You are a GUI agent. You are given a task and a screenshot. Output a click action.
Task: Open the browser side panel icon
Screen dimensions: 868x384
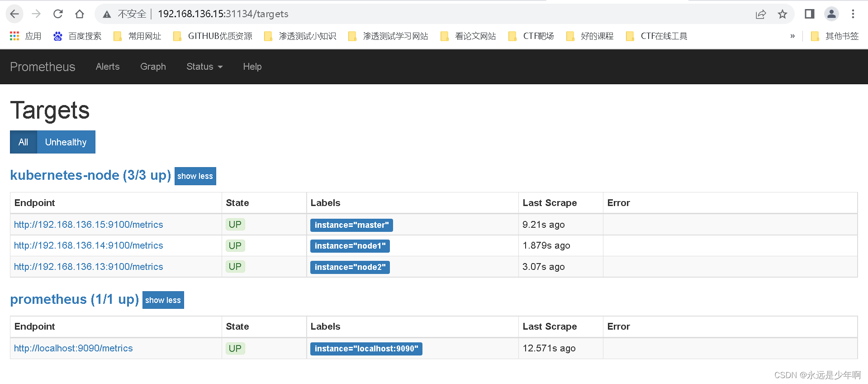click(810, 14)
